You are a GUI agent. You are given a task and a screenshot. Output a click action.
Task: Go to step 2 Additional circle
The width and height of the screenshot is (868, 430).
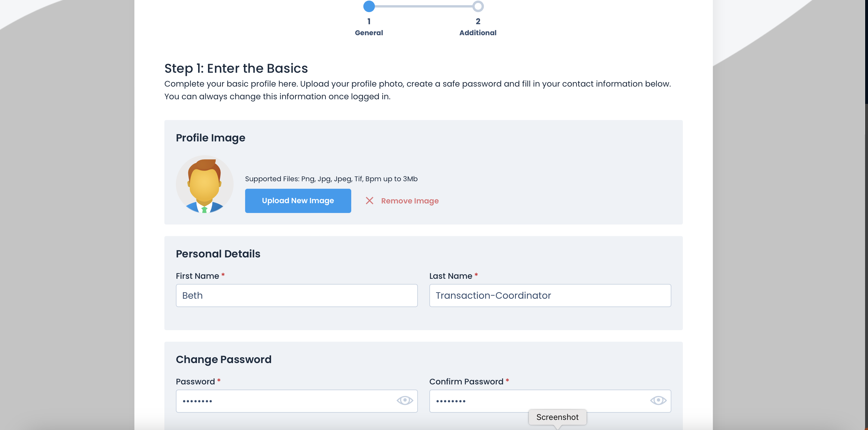[x=478, y=6]
